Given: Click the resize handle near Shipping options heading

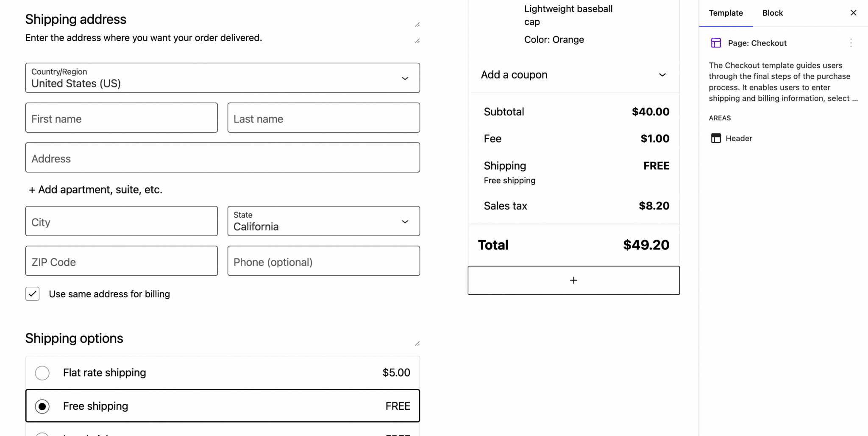Looking at the screenshot, I should tap(417, 343).
